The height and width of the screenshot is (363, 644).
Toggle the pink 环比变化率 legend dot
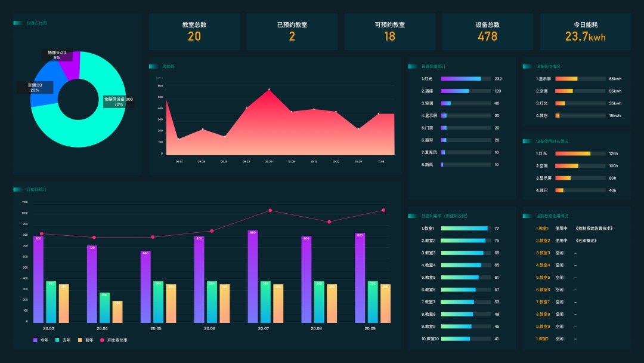101,340
